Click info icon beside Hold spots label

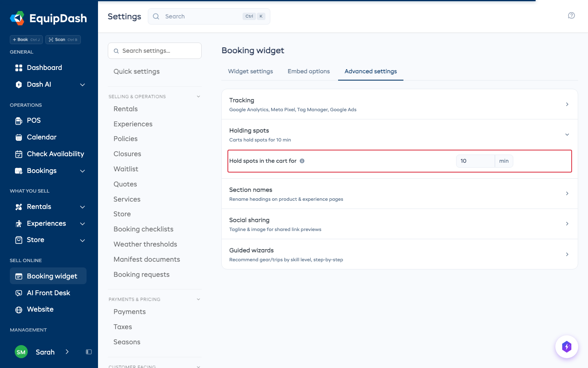click(x=302, y=161)
